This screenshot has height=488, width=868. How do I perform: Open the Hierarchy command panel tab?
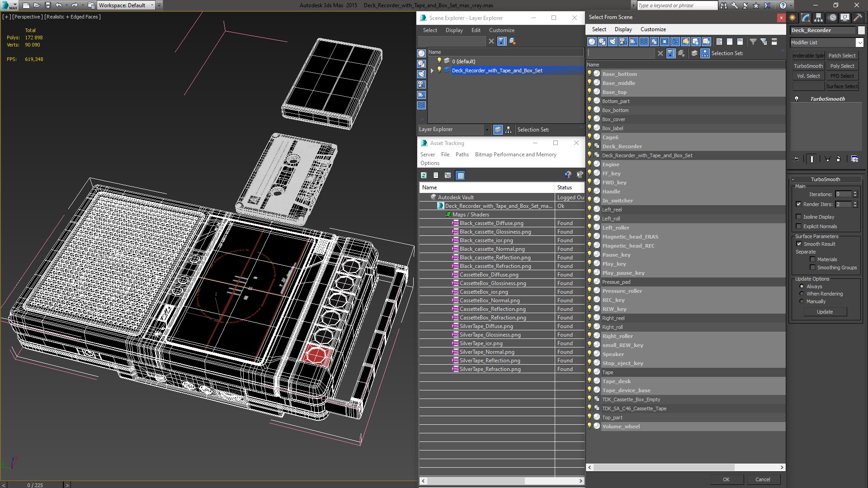pos(819,18)
